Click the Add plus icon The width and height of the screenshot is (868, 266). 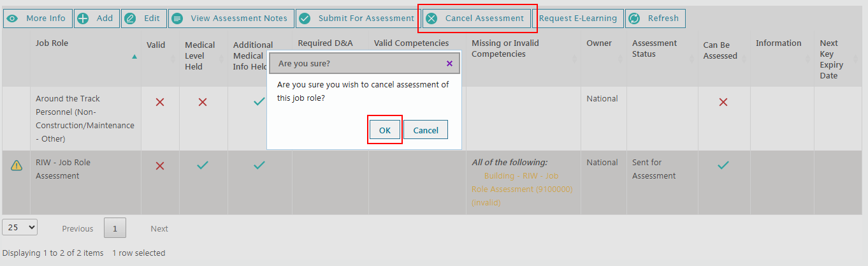click(x=83, y=18)
